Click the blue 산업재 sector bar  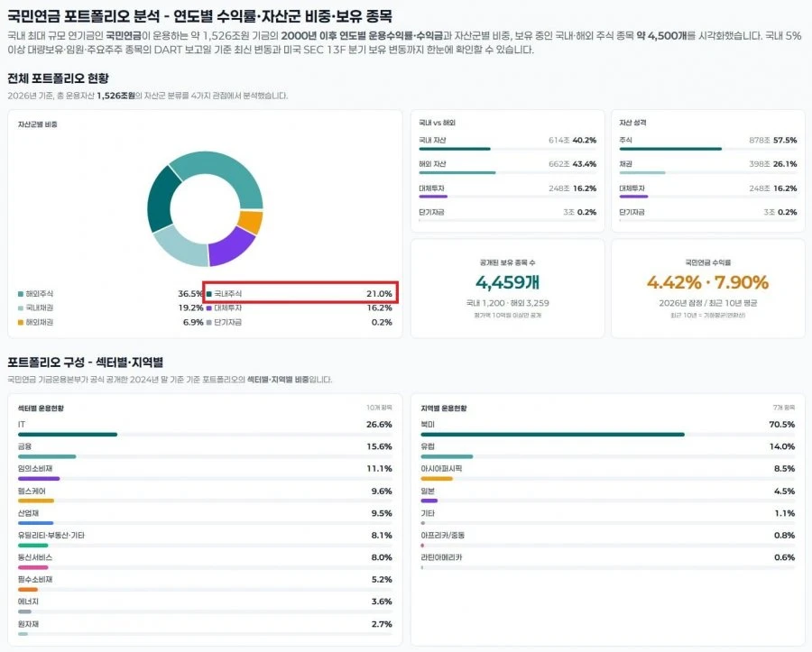click(36, 523)
